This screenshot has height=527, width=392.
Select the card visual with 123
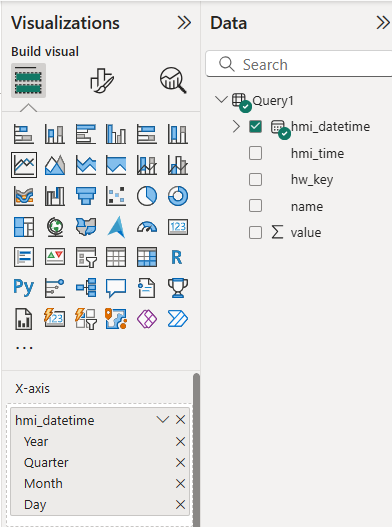[x=178, y=227]
